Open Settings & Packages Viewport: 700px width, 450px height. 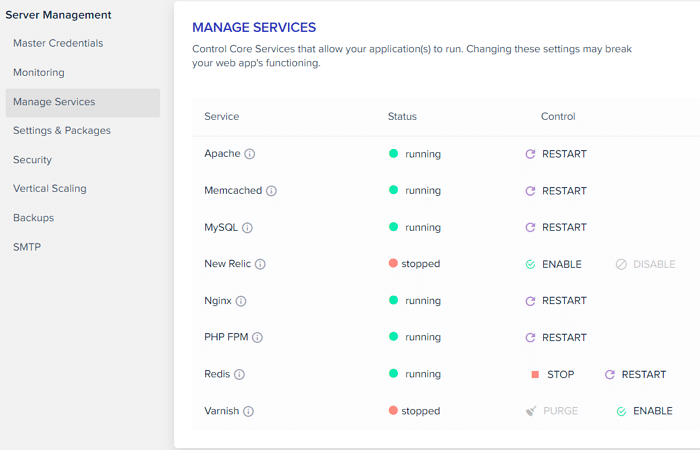pos(62,130)
